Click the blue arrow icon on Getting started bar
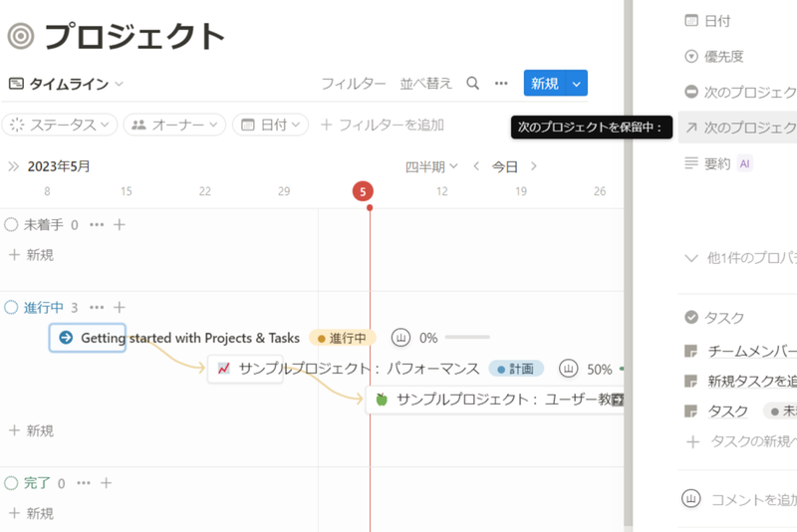The image size is (797, 532). click(66, 338)
